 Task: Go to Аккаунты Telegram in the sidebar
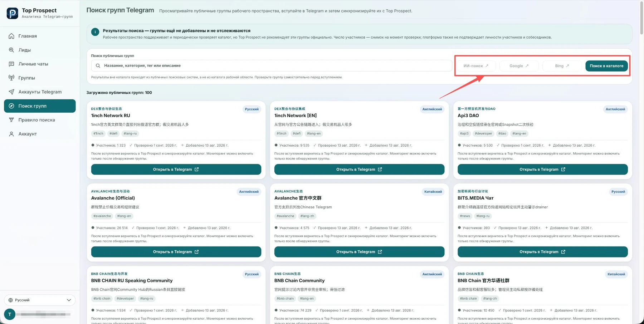(40, 92)
